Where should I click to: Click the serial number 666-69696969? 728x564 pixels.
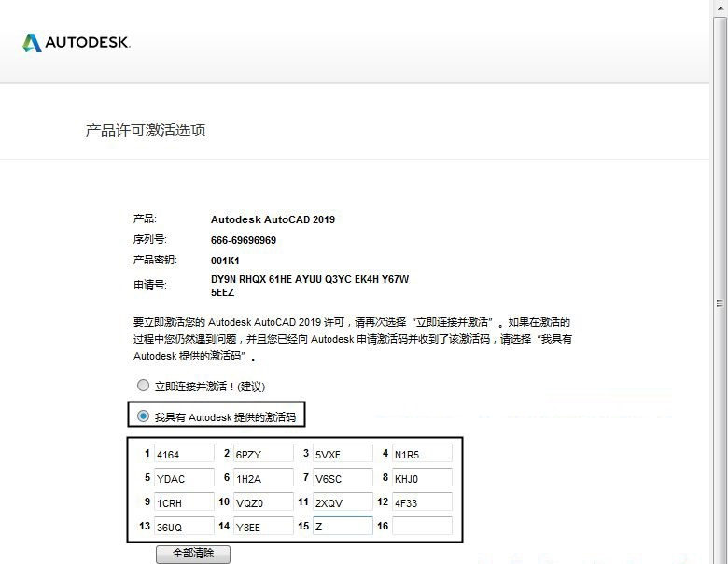click(x=244, y=240)
